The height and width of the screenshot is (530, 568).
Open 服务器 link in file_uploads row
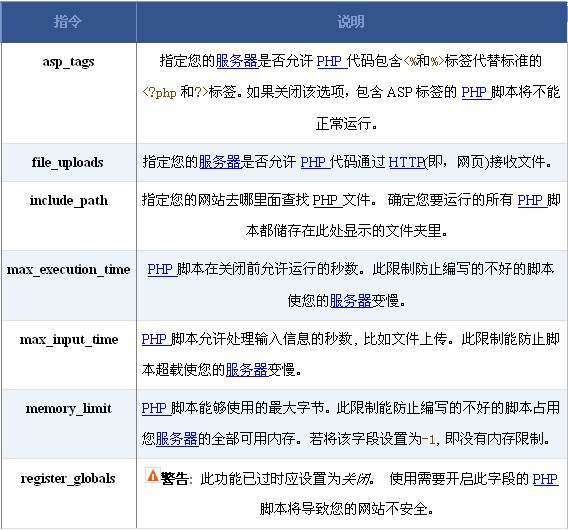pyautogui.click(x=220, y=162)
